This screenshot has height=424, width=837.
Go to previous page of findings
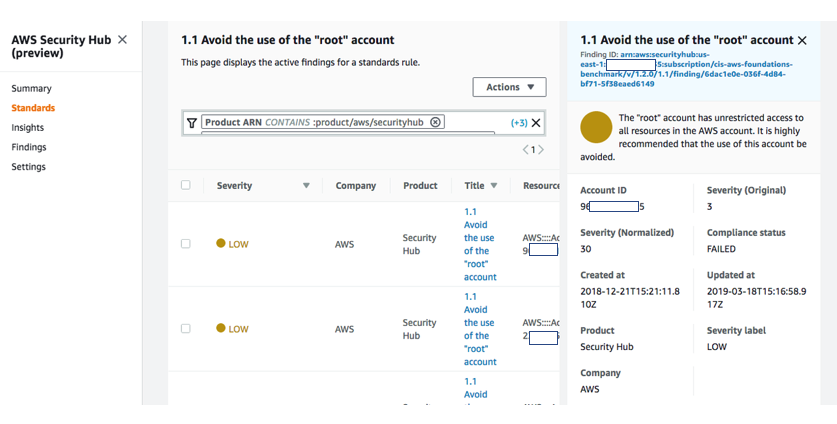526,150
